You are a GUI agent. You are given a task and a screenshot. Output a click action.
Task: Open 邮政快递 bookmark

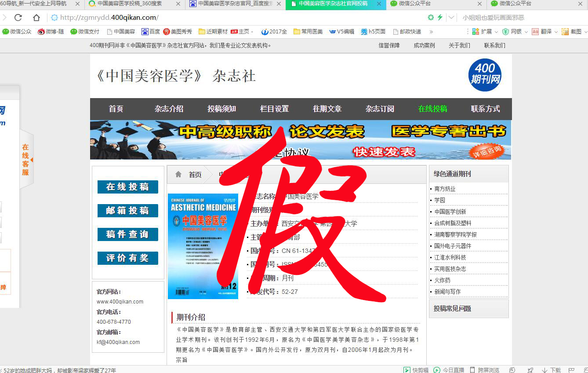tap(407, 32)
